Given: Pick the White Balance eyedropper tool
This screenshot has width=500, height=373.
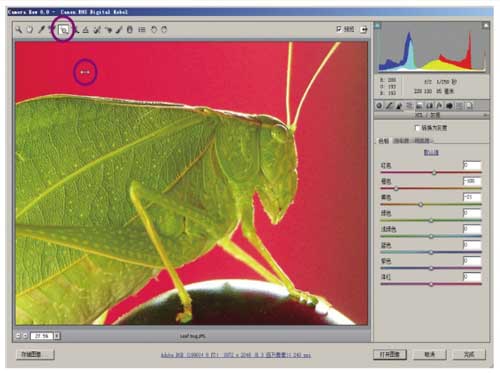Looking at the screenshot, I should tap(41, 30).
